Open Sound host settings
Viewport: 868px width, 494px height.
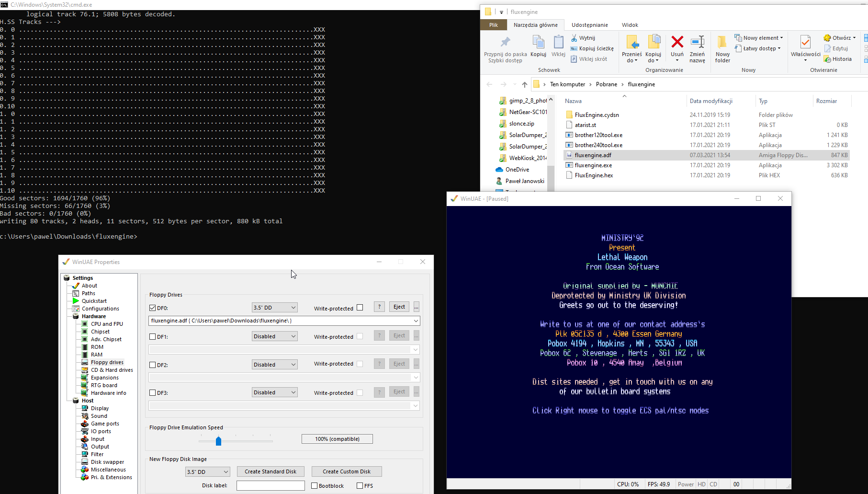pos(99,416)
